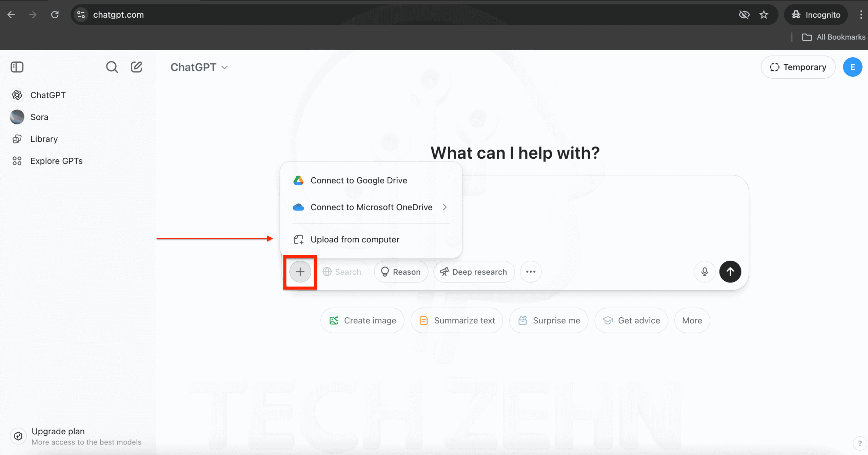Click the browser back arrow
868x455 pixels.
pyautogui.click(x=11, y=15)
